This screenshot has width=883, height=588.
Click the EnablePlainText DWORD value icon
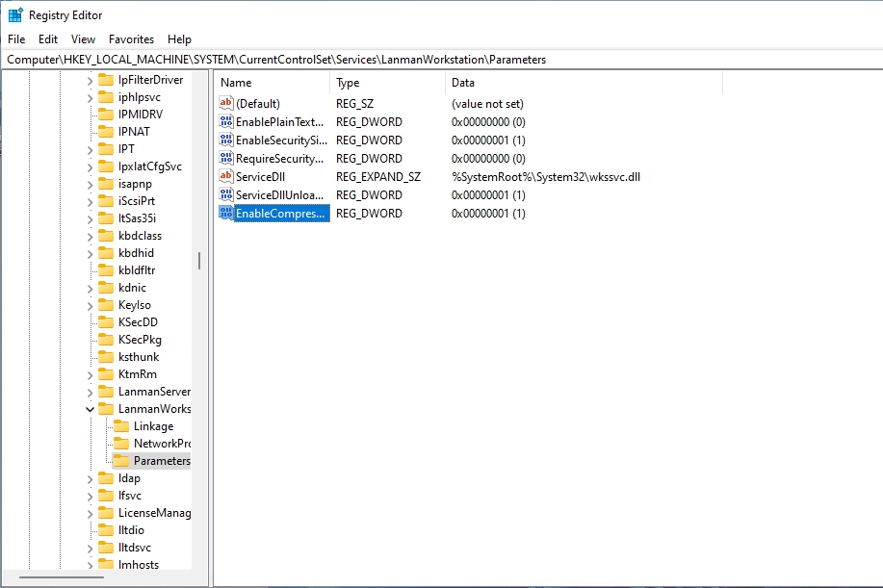click(226, 122)
